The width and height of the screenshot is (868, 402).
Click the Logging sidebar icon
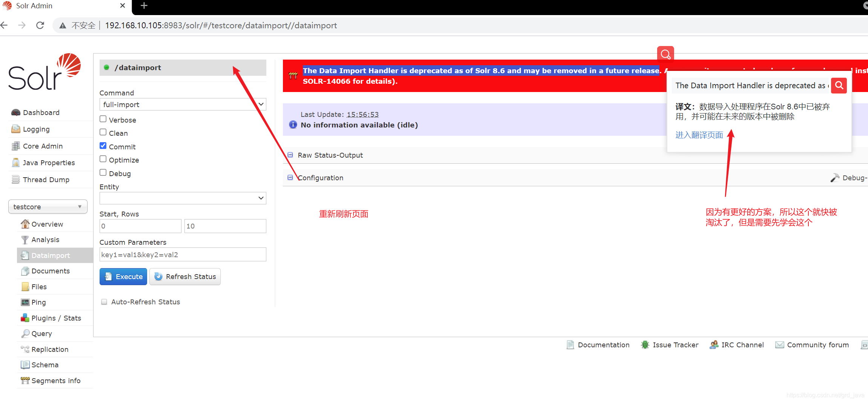[15, 129]
